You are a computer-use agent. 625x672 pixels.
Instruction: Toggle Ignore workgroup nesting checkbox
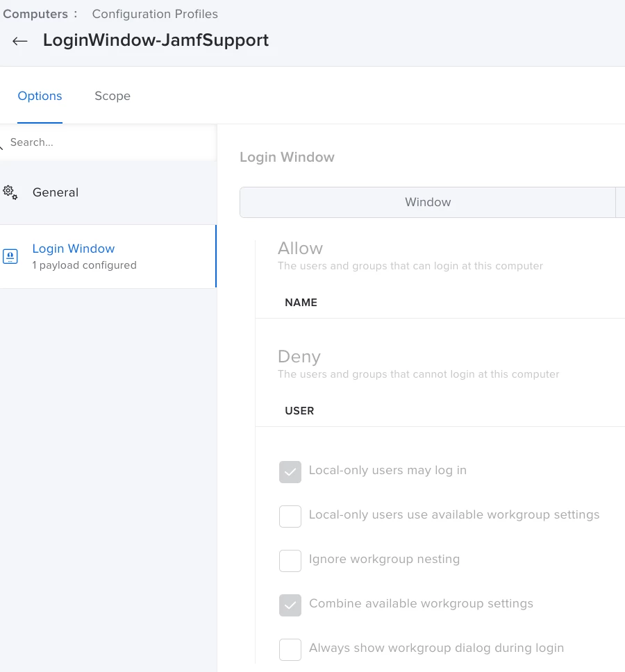[290, 561]
